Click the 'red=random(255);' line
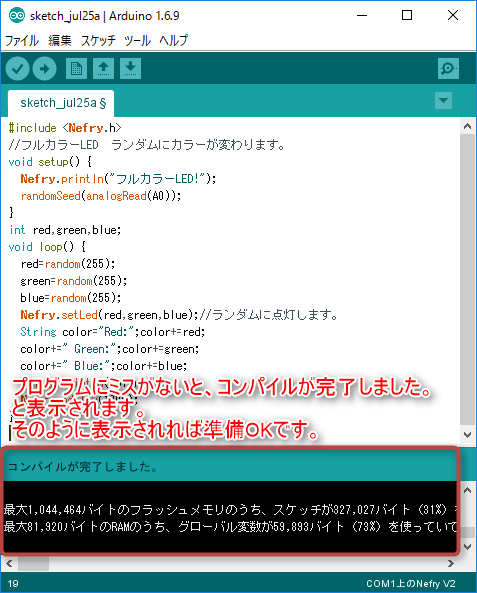Viewport: 477px width, 593px height. [68, 264]
